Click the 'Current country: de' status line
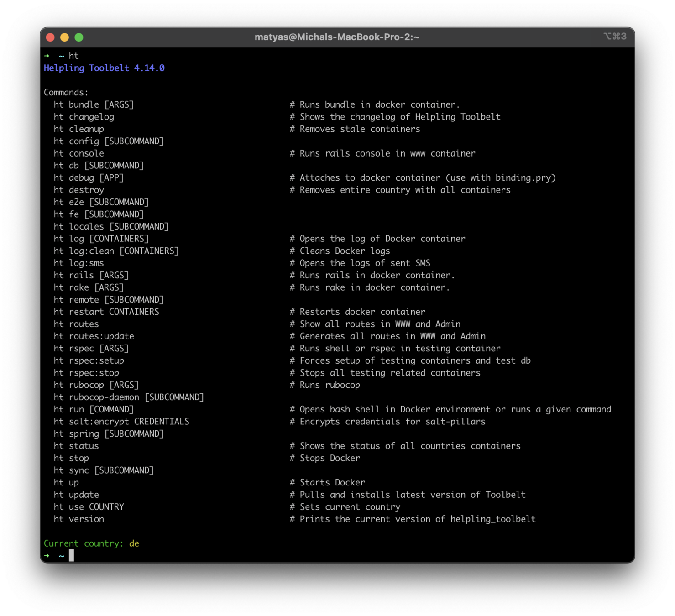The width and height of the screenshot is (675, 616). (91, 544)
